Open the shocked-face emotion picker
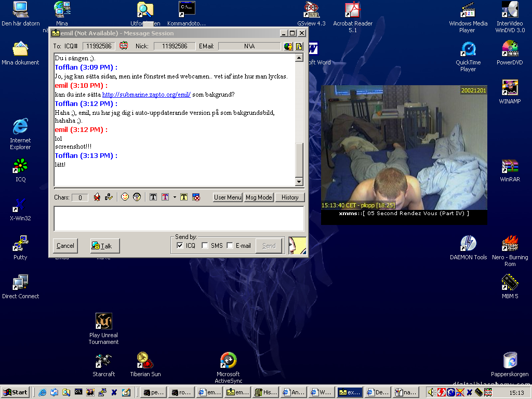The height and width of the screenshot is (399, 532). (x=137, y=197)
